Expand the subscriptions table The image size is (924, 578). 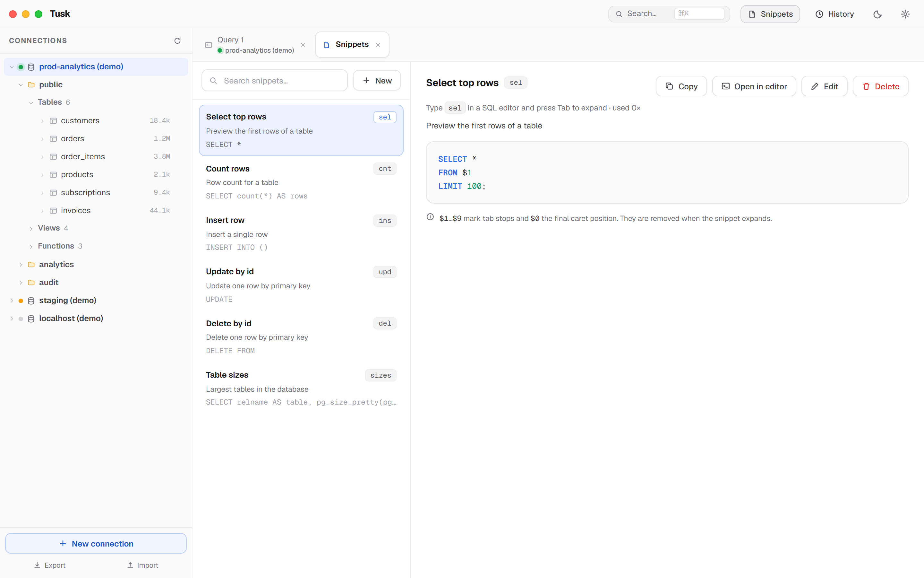[42, 193]
